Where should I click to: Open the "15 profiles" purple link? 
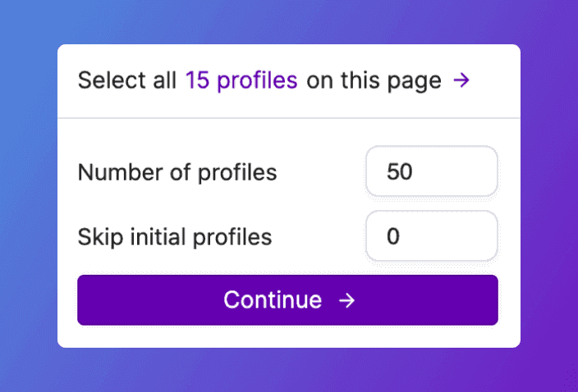[241, 80]
